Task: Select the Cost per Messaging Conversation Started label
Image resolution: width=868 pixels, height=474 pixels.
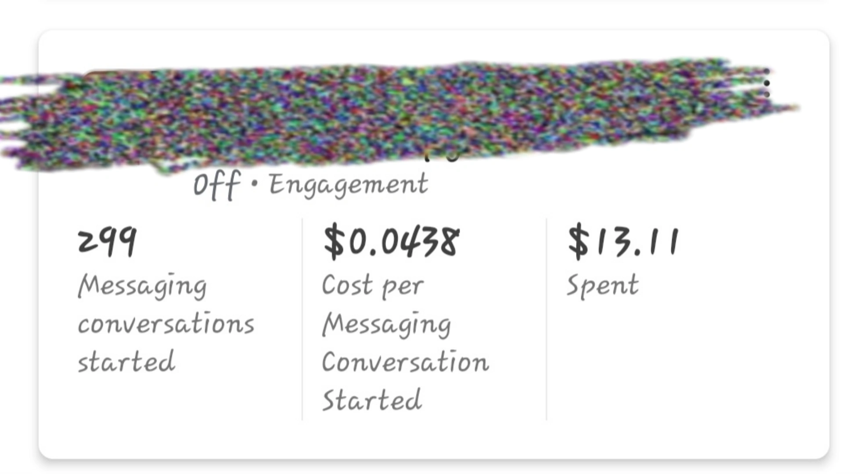Action: click(405, 342)
